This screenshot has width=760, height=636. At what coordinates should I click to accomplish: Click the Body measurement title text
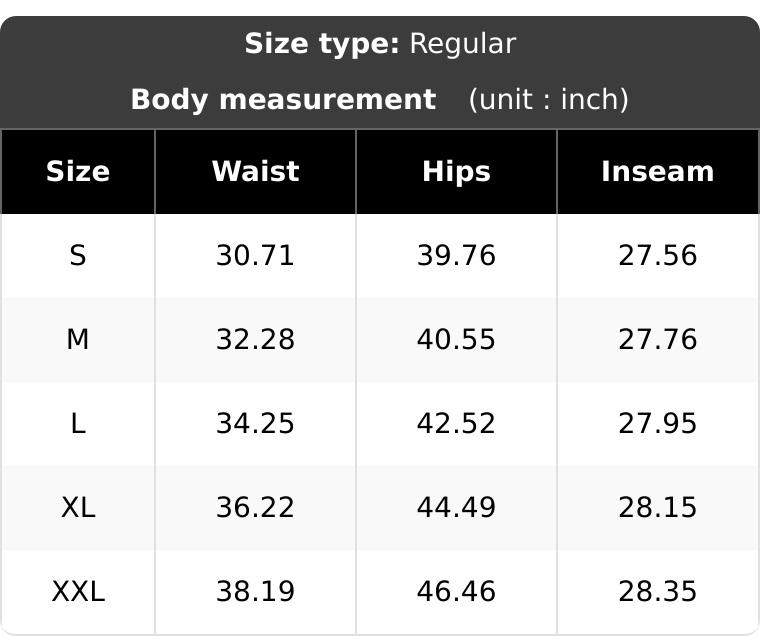click(x=284, y=99)
